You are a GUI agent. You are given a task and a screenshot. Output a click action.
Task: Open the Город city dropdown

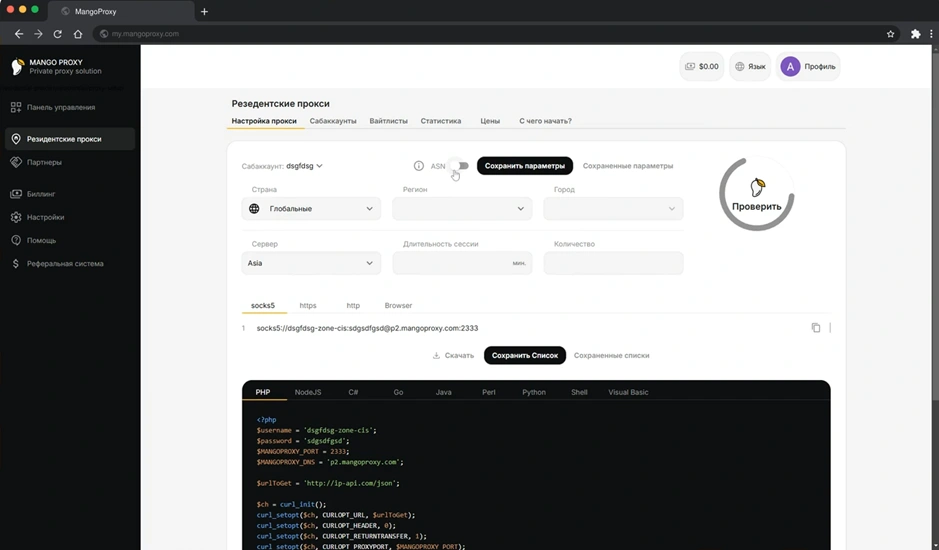613,208
